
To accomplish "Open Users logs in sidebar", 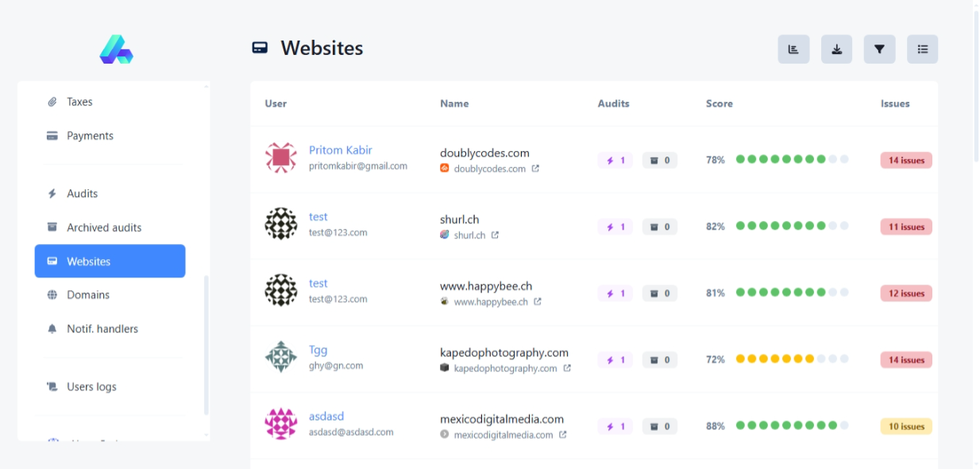I will click(x=91, y=387).
